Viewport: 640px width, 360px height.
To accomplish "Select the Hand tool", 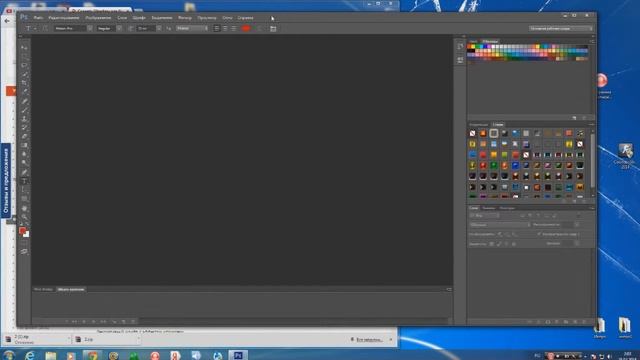I will 24,209.
